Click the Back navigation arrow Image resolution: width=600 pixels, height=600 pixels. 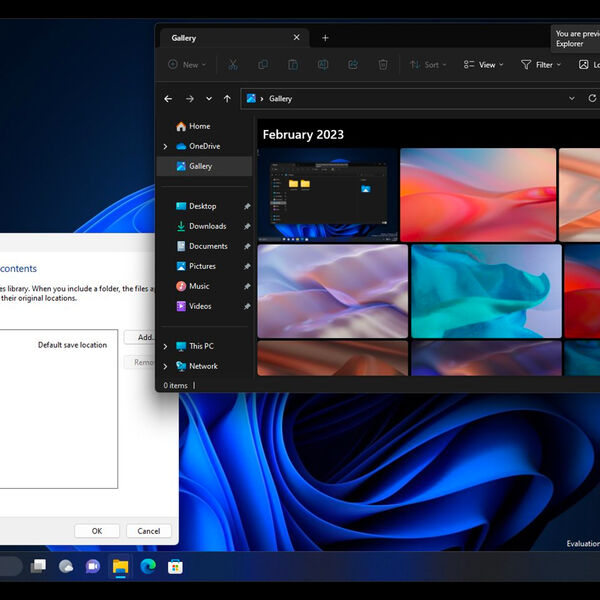tap(168, 99)
